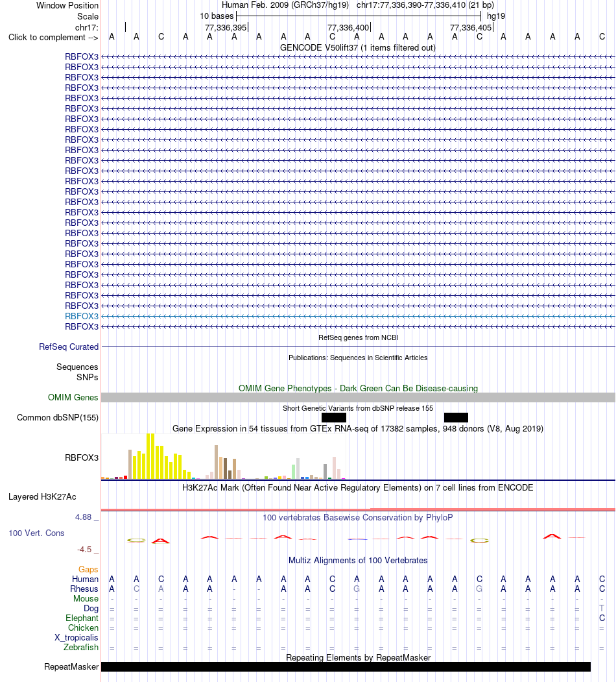Open the RefSeq Curated track label
This screenshot has height=682, width=616.
69,347
